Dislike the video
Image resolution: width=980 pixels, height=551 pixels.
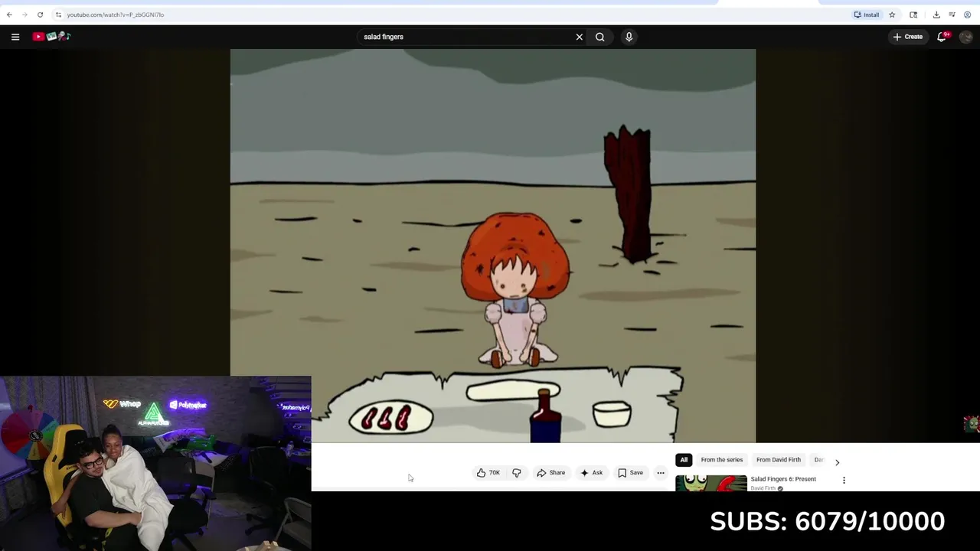click(x=517, y=473)
